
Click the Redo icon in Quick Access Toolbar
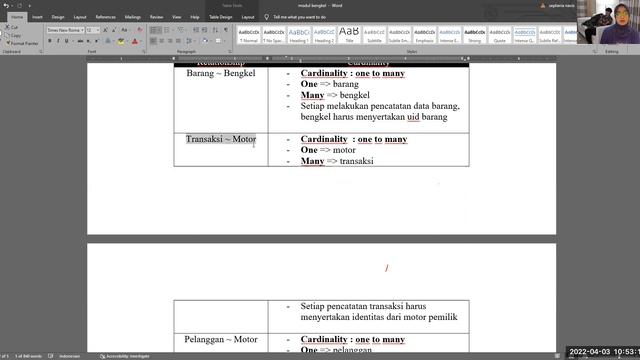click(x=19, y=6)
